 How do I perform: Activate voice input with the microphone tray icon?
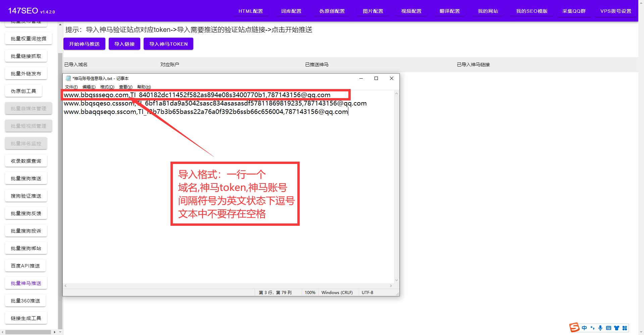[600, 328]
